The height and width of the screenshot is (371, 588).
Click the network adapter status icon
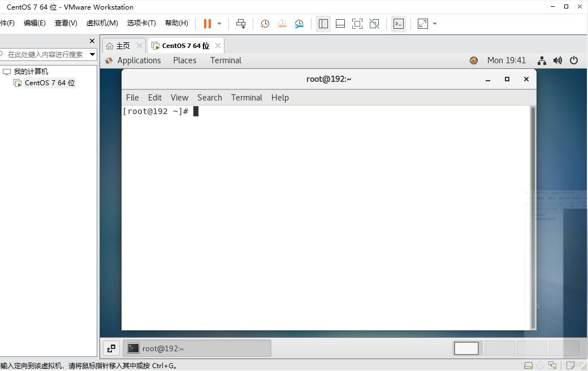[x=552, y=365]
